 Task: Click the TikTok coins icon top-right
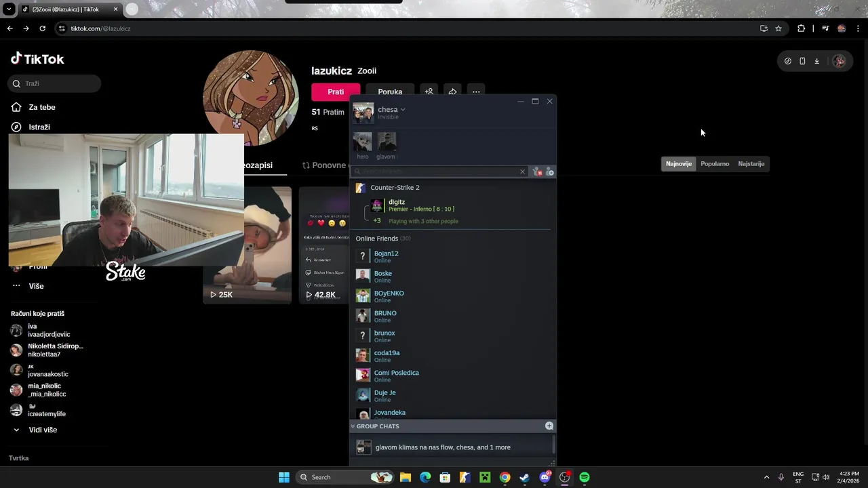pos(787,61)
